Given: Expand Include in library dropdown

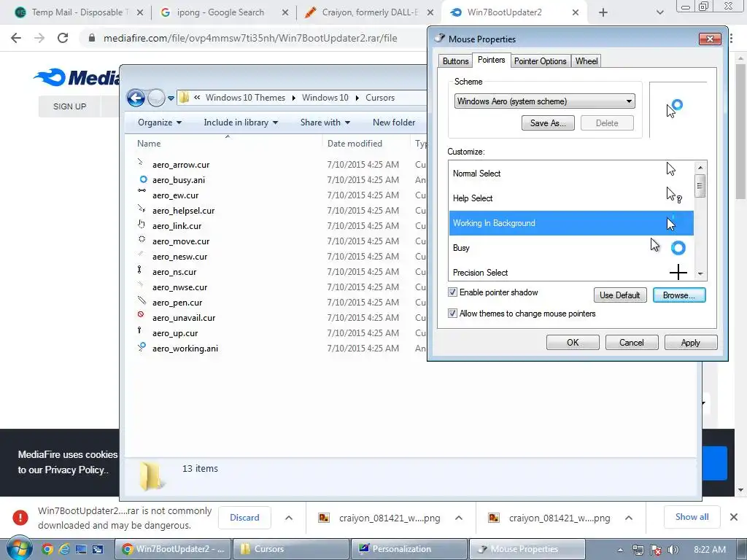Looking at the screenshot, I should [x=241, y=122].
